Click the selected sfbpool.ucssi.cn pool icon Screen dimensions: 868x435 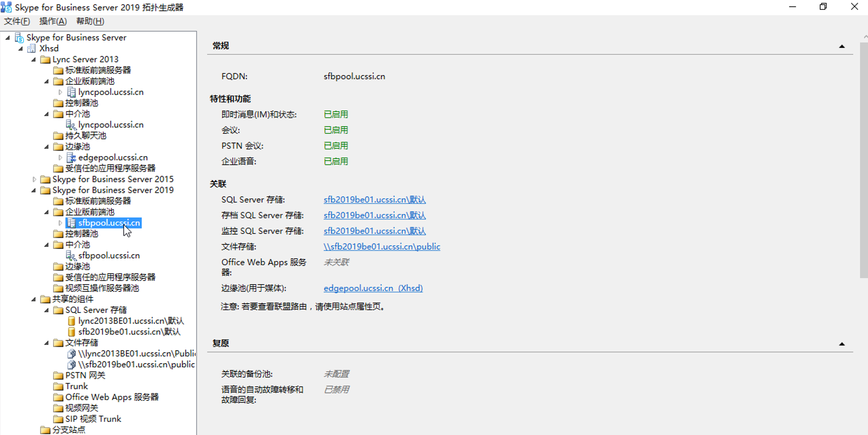[71, 223]
